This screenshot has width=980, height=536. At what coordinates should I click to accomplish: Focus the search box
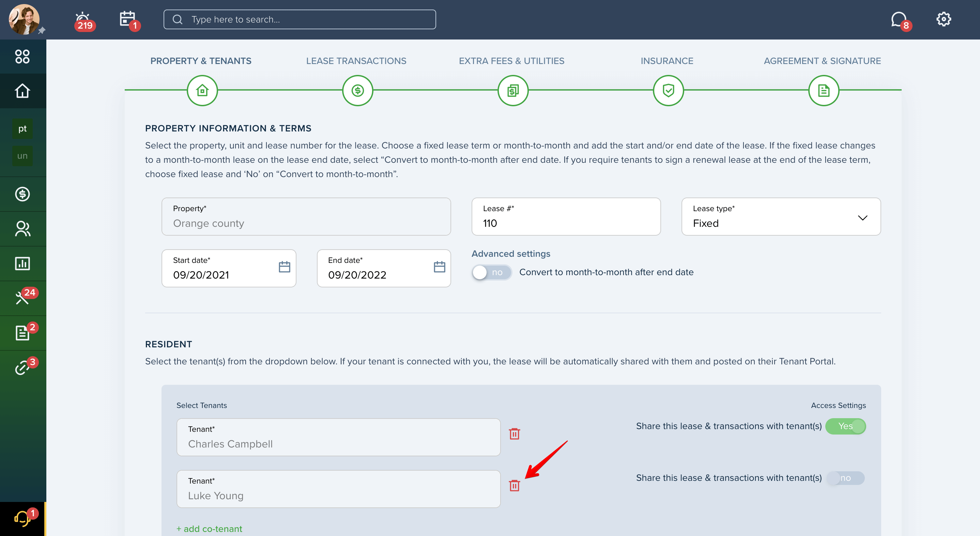300,19
